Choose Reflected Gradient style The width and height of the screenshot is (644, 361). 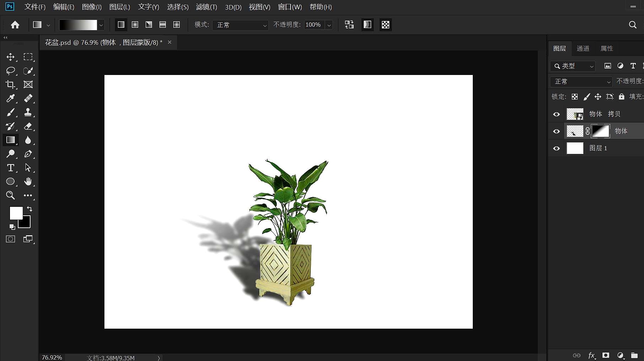tap(163, 25)
